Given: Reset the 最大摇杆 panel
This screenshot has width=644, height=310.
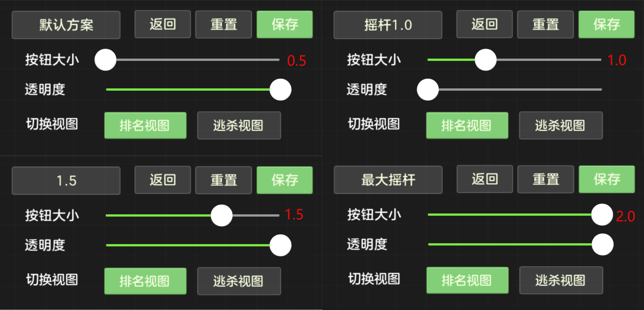Looking at the screenshot, I should pyautogui.click(x=545, y=179).
